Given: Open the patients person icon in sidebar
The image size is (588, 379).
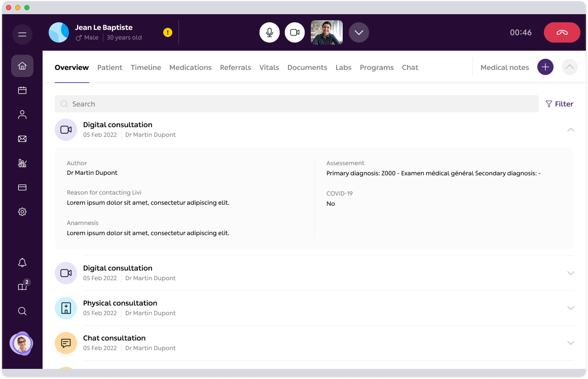Looking at the screenshot, I should point(22,115).
